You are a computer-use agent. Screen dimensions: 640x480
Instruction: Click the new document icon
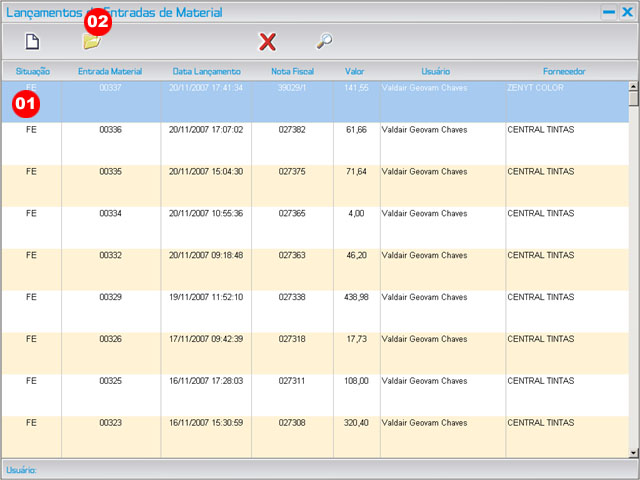32,42
